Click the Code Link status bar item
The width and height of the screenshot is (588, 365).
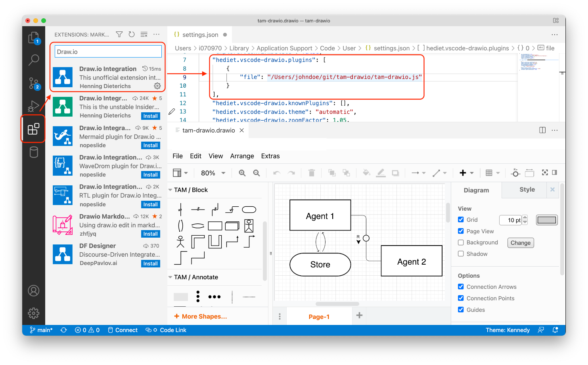(x=166, y=330)
